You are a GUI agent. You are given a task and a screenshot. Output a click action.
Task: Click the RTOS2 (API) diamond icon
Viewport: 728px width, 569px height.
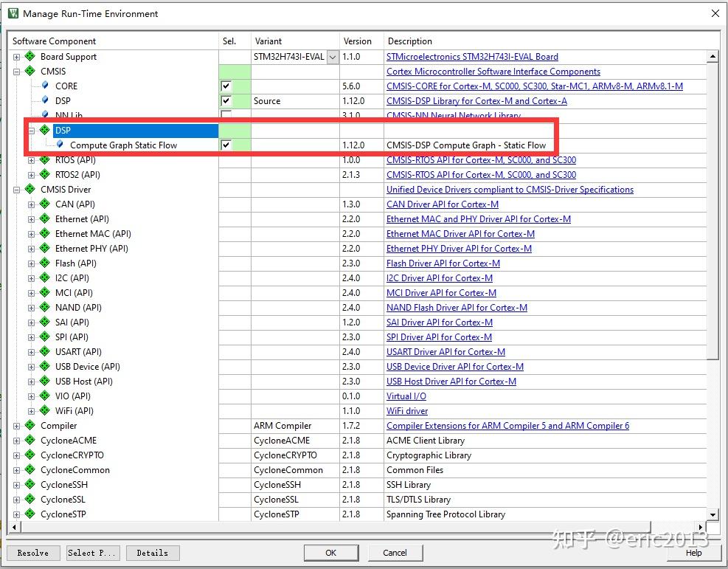tap(45, 174)
